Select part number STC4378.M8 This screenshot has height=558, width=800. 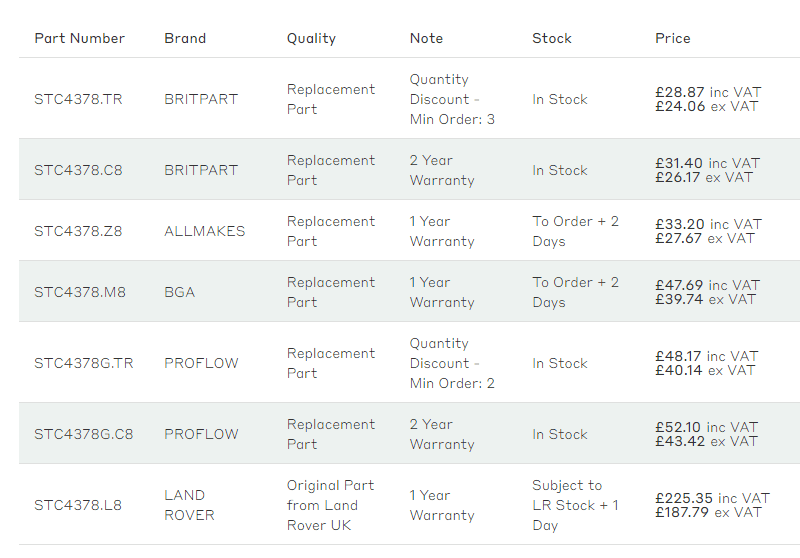pos(80,292)
